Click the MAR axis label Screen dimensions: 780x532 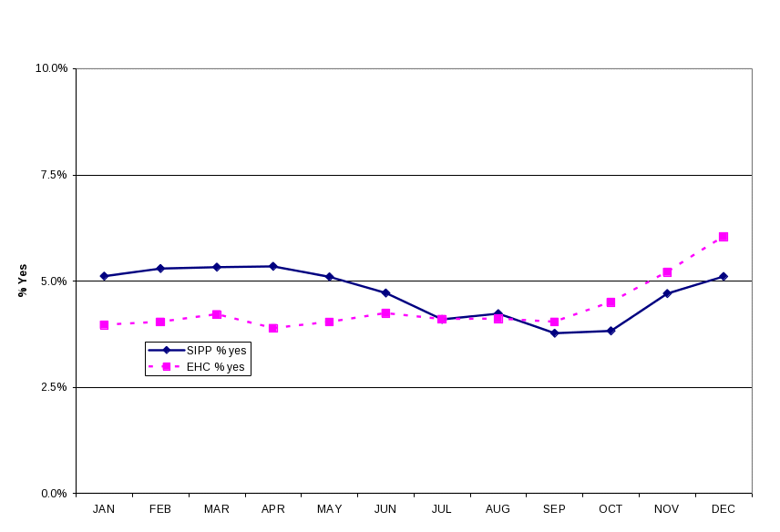tap(216, 509)
